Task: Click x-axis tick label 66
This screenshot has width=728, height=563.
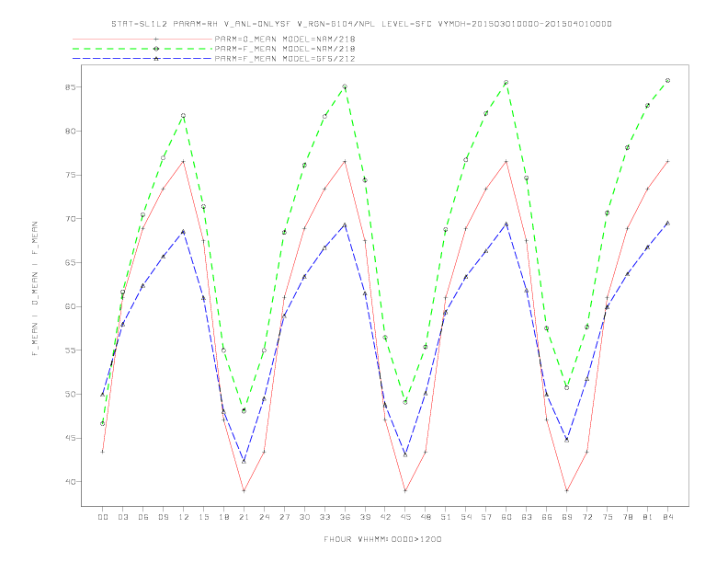Action: click(x=547, y=517)
